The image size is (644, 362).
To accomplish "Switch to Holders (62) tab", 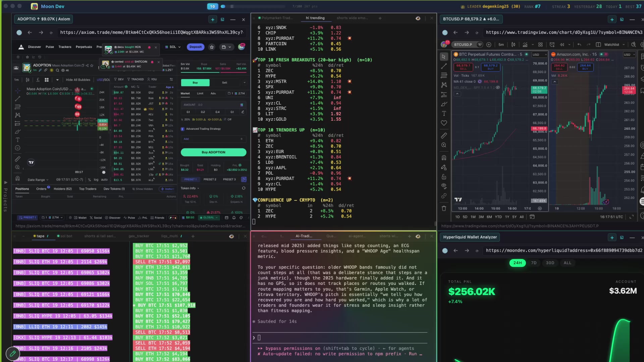I will [63, 189].
